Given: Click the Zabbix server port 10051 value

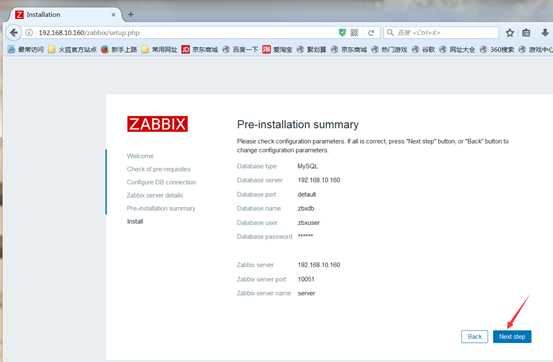Looking at the screenshot, I should click(x=306, y=279).
